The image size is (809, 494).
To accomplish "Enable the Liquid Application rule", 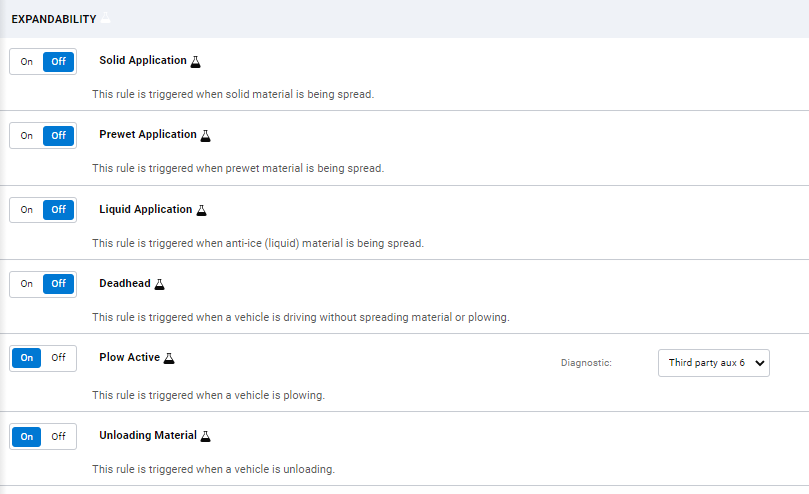I will (x=27, y=210).
